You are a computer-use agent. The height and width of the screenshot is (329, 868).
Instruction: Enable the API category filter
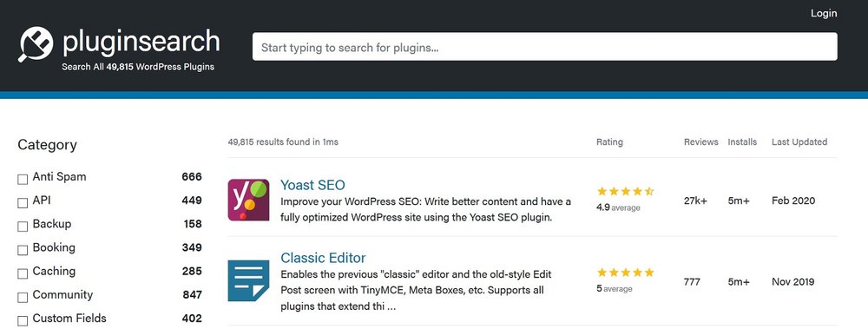click(23, 203)
